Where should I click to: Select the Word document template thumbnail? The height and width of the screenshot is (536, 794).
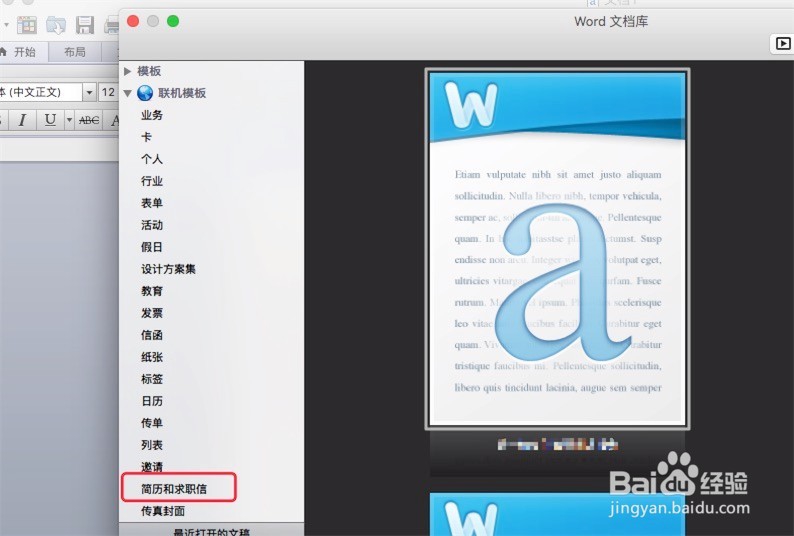pos(557,248)
